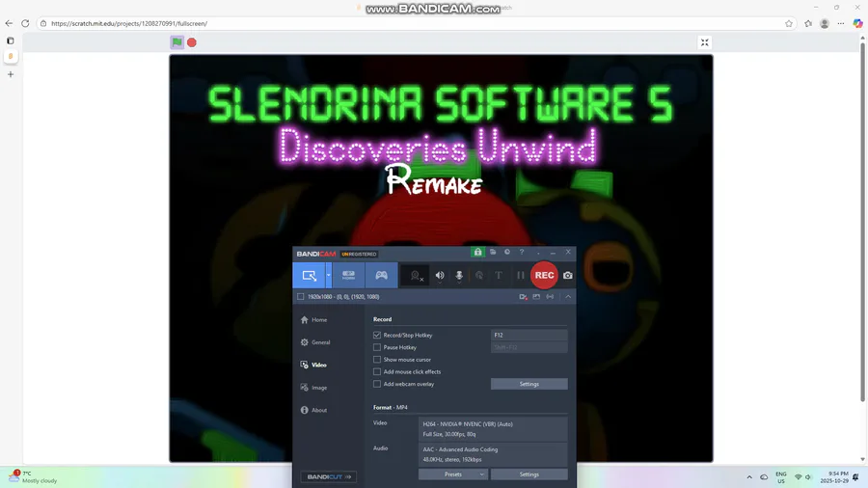Click the fixed-size link icon beside collapse chevron
This screenshot has width=868, height=488.
[550, 297]
